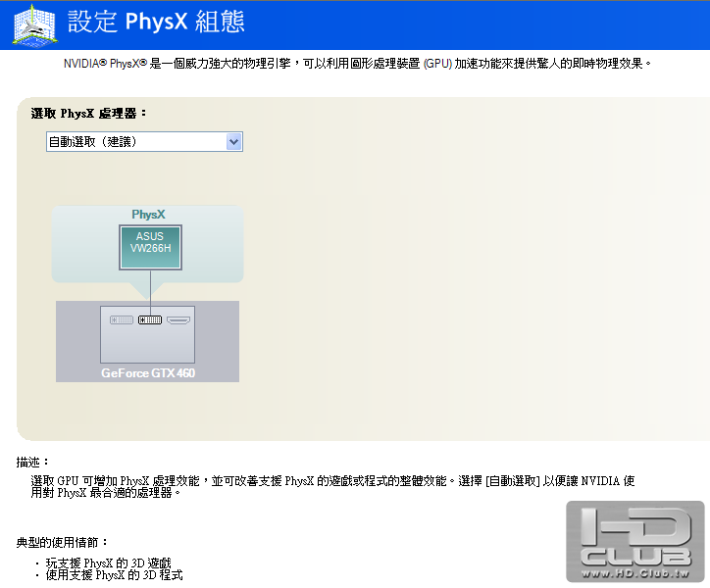
Task: Click the GeForce GTX 460 label
Action: pos(148,373)
